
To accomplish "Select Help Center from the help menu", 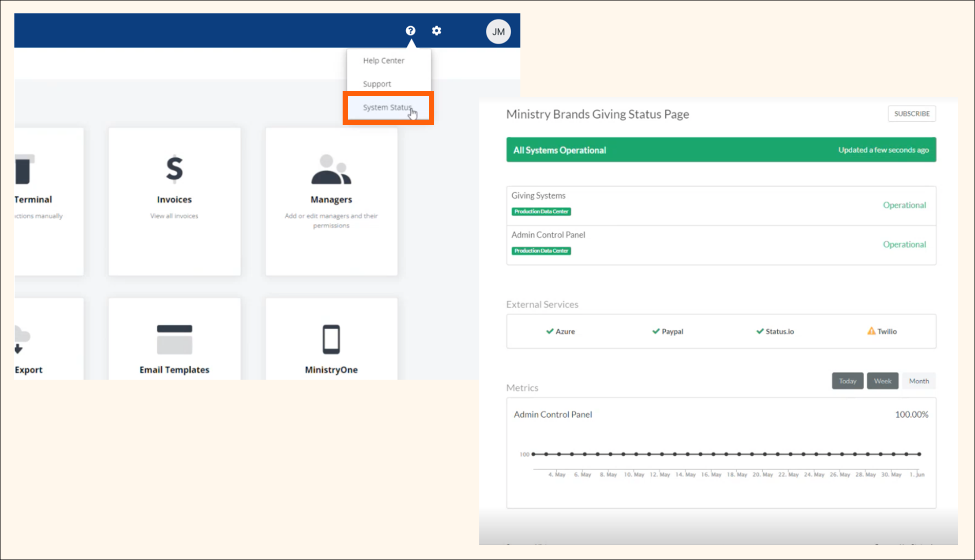I will click(x=383, y=61).
